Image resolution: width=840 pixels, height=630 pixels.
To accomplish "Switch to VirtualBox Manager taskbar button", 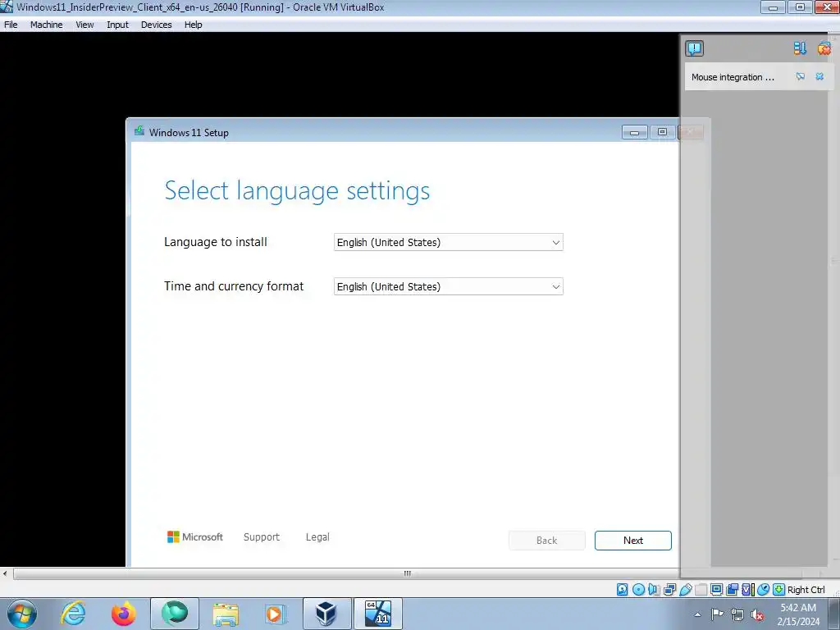I will coord(326,614).
